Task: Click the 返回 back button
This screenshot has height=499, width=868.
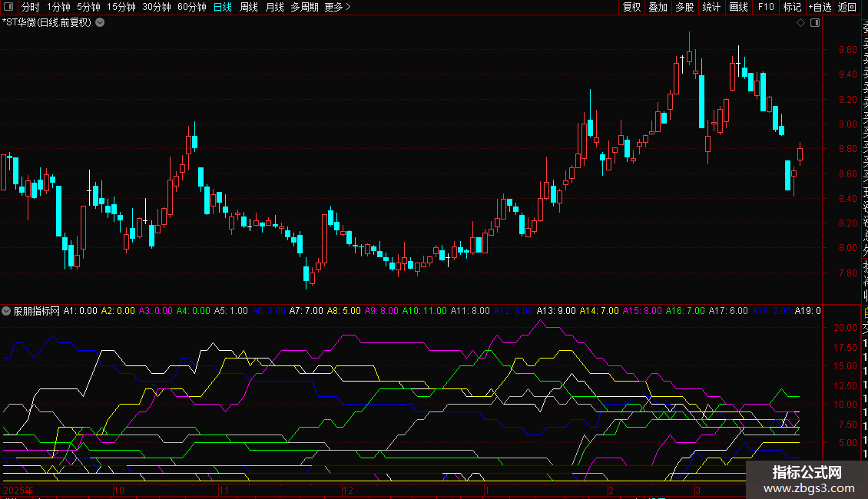Action: pos(847,8)
